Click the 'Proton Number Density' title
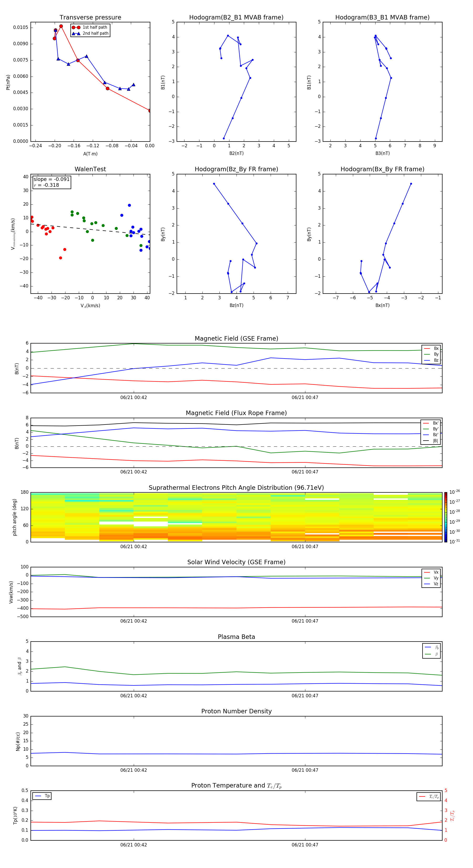Image resolution: width=473 pixels, height=868 pixels. coord(236,711)
